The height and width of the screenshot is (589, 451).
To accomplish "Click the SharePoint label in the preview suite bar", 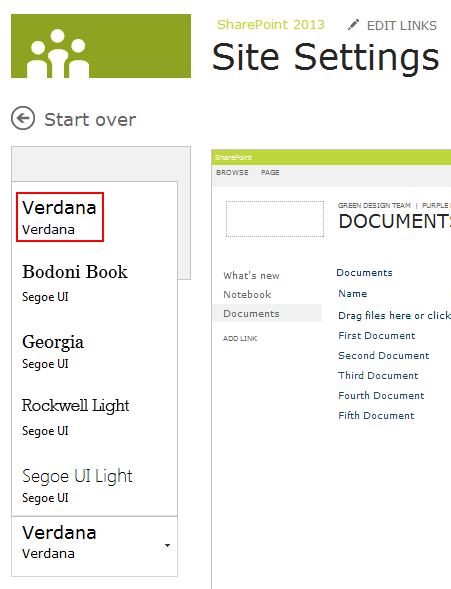I will (233, 157).
